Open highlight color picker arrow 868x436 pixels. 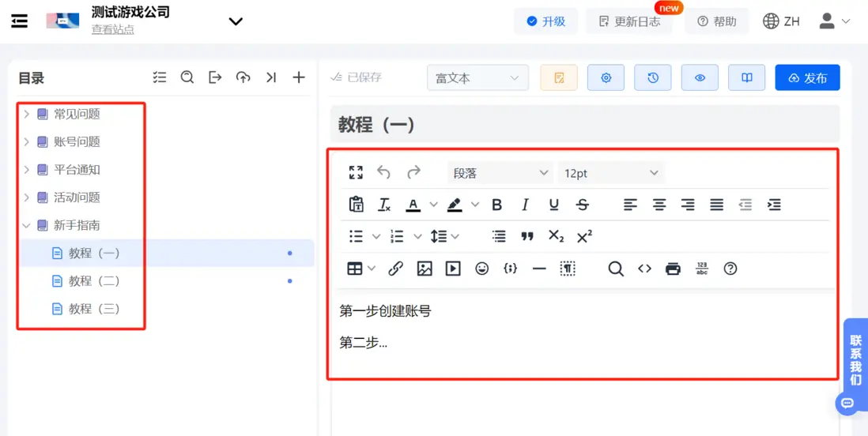(476, 205)
